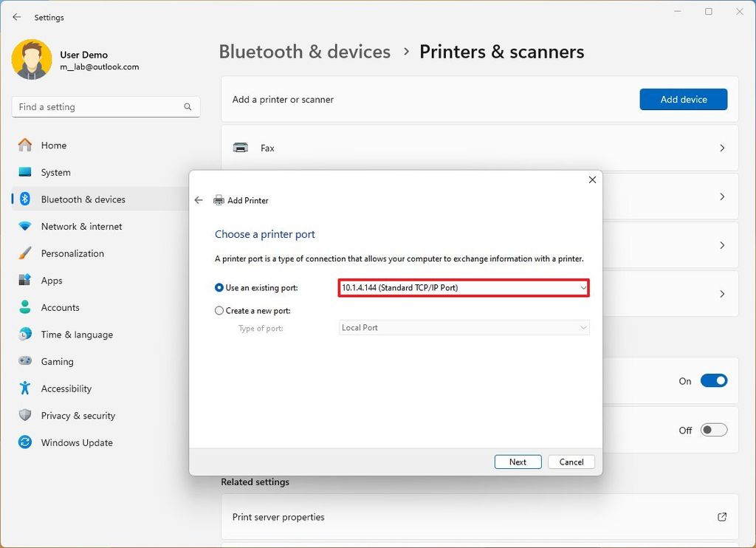Open Print server properties

[478, 517]
